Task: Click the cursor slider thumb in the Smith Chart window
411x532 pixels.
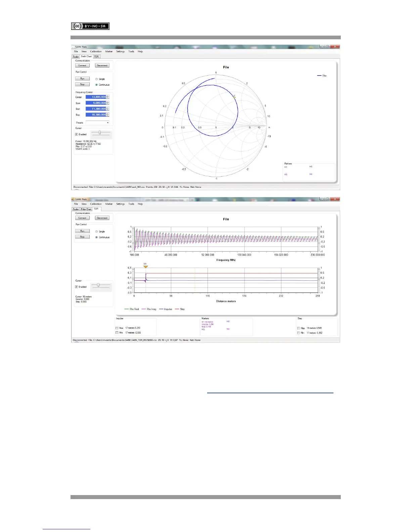Action: coord(99,132)
